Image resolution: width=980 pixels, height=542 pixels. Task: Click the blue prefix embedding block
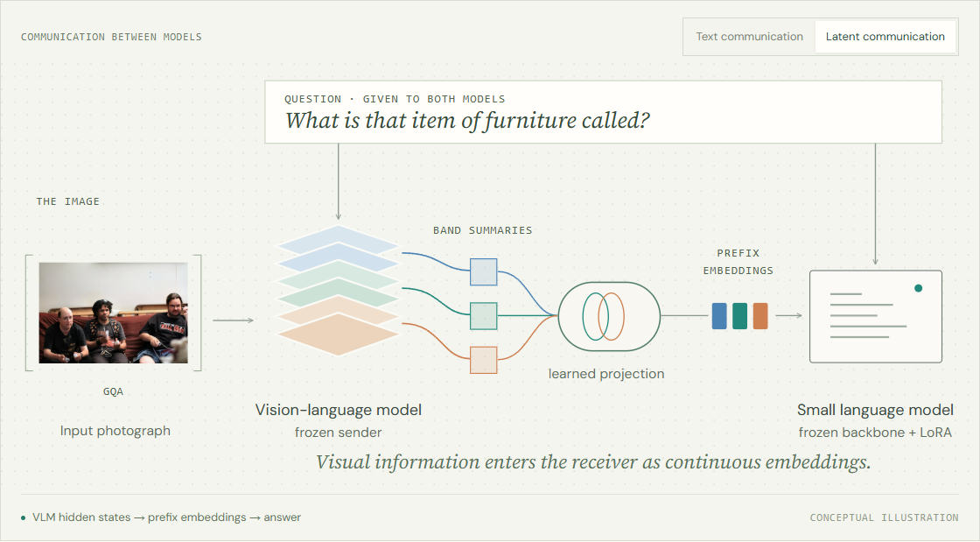point(719,316)
